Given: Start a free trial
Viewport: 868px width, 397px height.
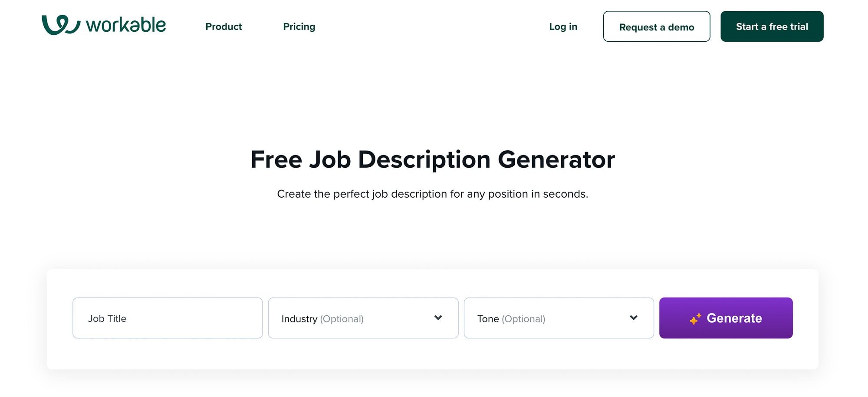Looking at the screenshot, I should point(772,26).
